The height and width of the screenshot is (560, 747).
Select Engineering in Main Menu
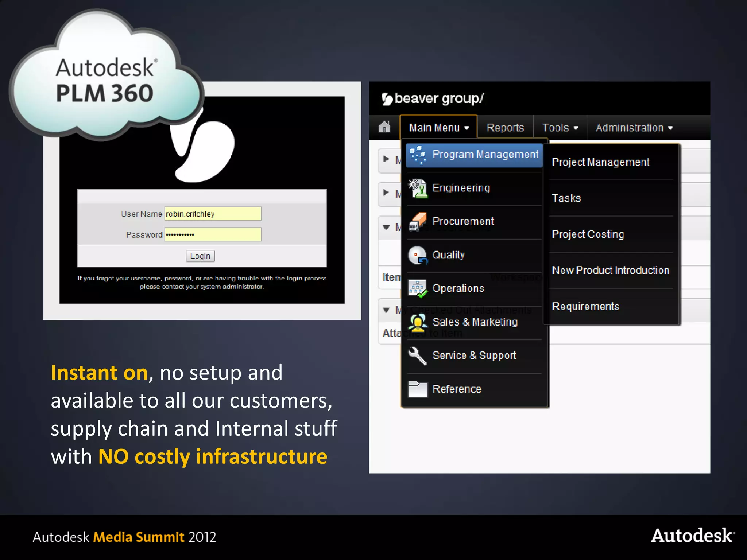click(474, 188)
